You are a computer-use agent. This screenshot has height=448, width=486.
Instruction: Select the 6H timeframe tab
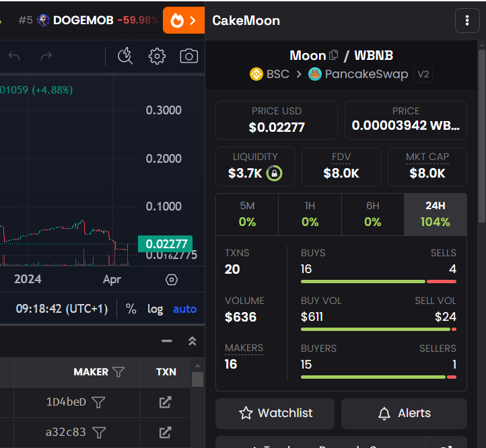pos(372,215)
